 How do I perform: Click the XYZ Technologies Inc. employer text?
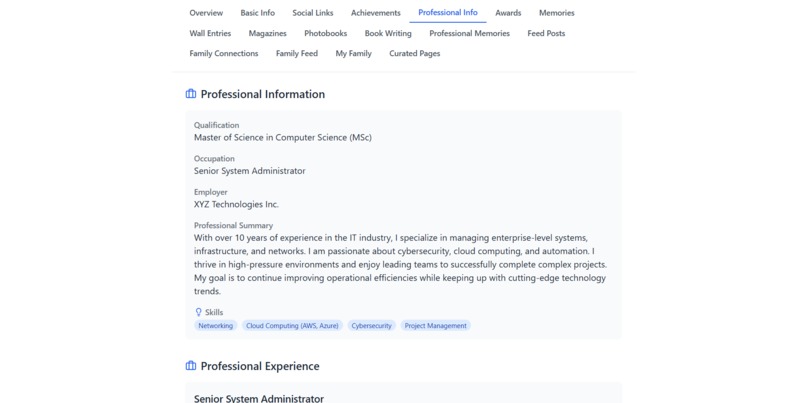[x=236, y=205]
